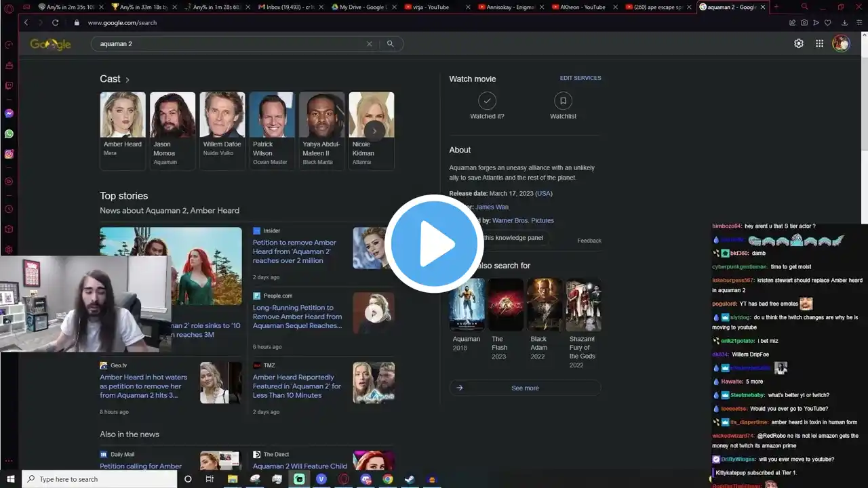Expand the Cast section arrow
This screenshot has height=488, width=868.
coord(127,79)
